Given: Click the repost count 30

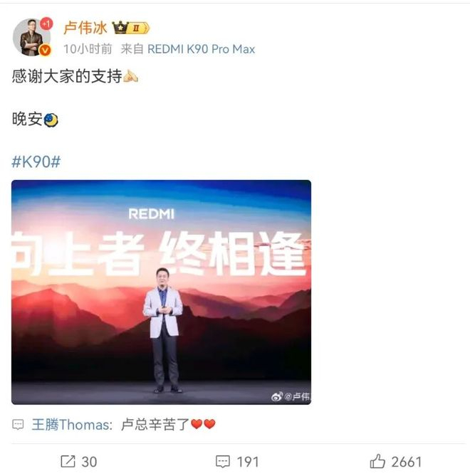Looking at the screenshot, I should (89, 462).
